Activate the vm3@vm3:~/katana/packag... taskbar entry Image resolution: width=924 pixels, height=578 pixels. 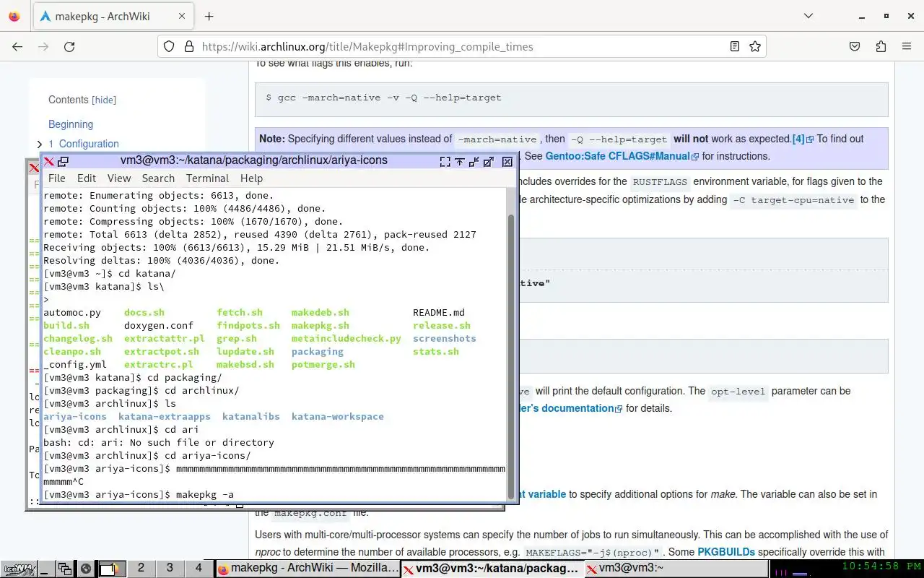click(x=492, y=569)
